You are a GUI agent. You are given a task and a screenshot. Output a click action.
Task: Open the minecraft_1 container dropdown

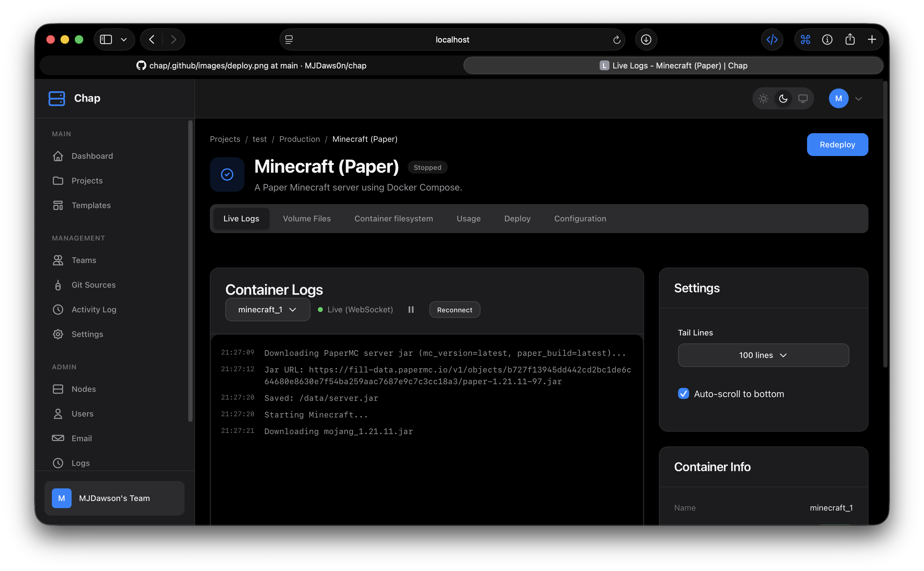(268, 310)
